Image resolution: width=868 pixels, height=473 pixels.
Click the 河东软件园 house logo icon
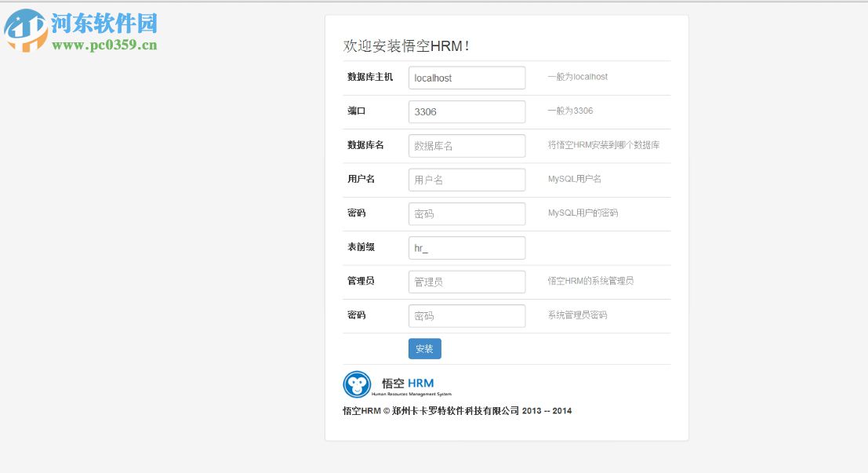(24, 31)
